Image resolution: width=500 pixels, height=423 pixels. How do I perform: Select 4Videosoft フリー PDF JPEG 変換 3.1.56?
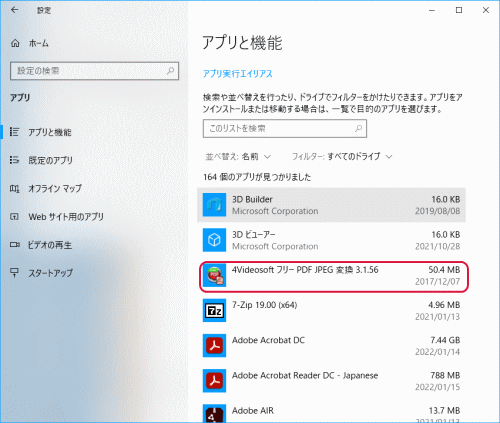(x=305, y=270)
